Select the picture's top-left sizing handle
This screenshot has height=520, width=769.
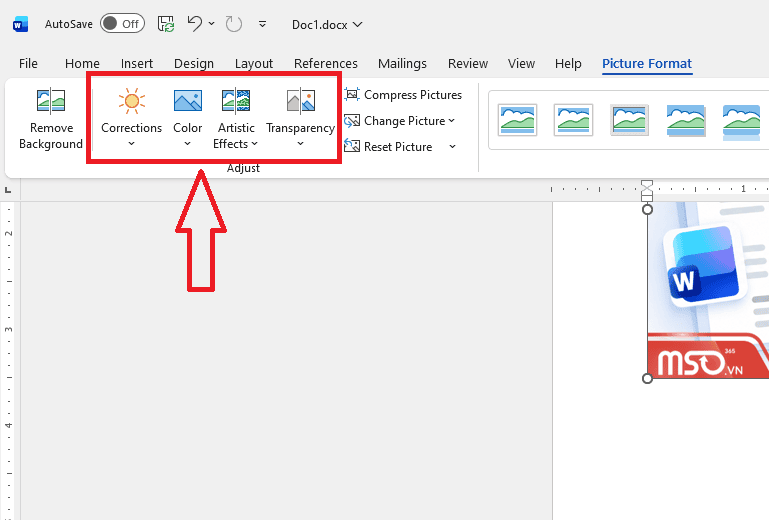click(x=647, y=209)
